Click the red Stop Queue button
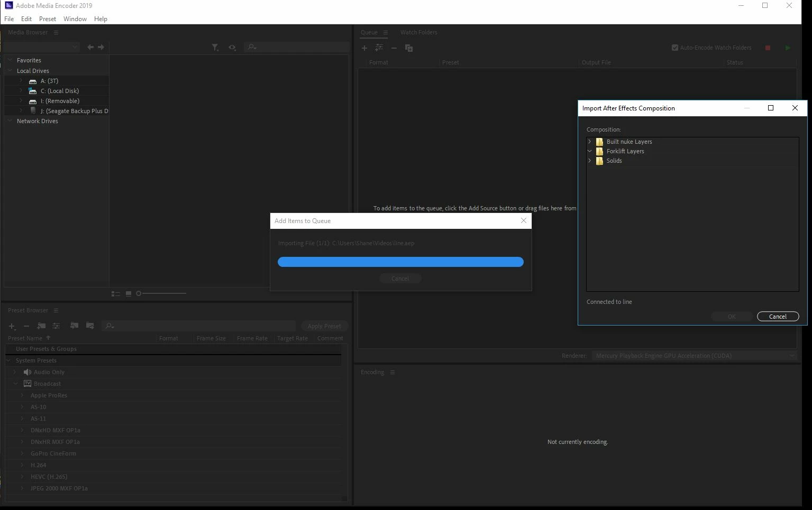 pyautogui.click(x=768, y=48)
